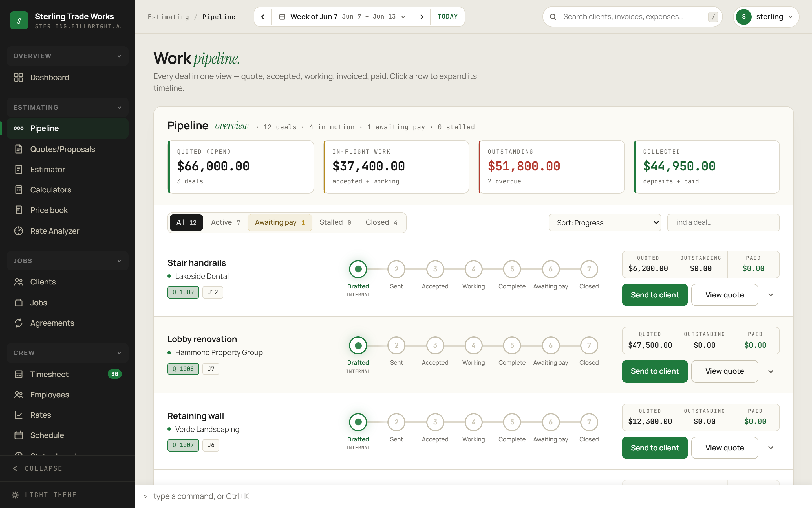The height and width of the screenshot is (508, 812).
Task: Open the sterling account menu chevron
Action: click(x=791, y=17)
